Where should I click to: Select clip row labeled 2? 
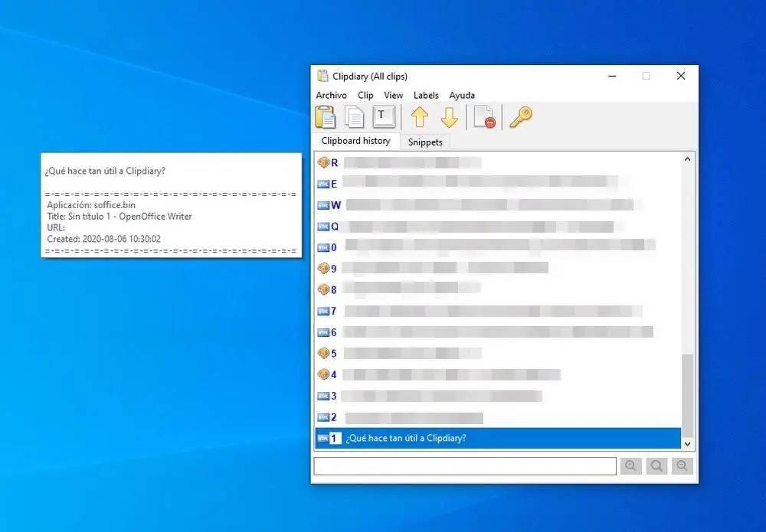click(498, 417)
